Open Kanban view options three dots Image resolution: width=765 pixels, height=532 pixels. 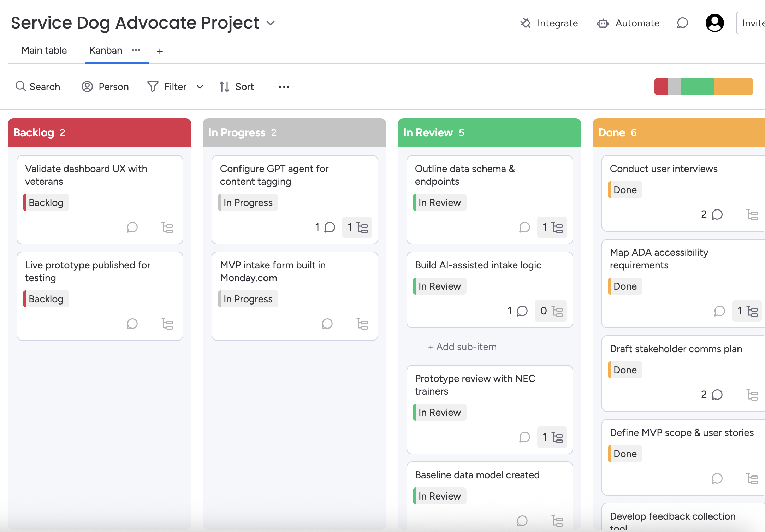136,50
